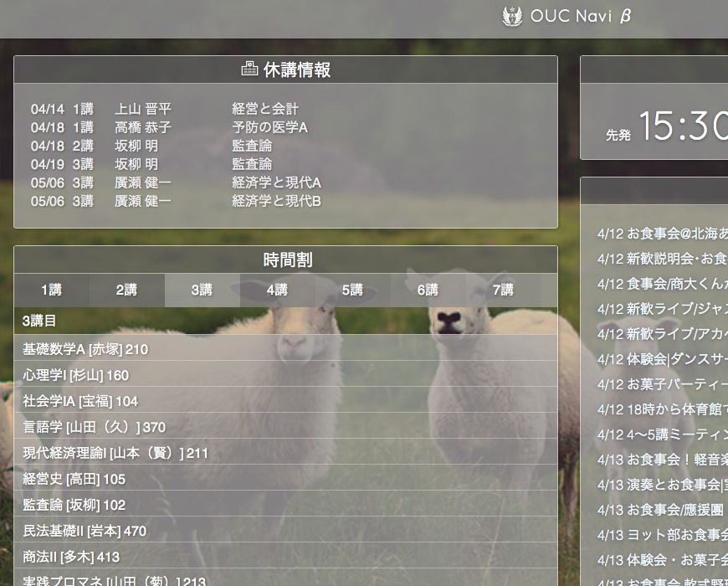
Task: Open the 7講 period tab
Action: (503, 290)
